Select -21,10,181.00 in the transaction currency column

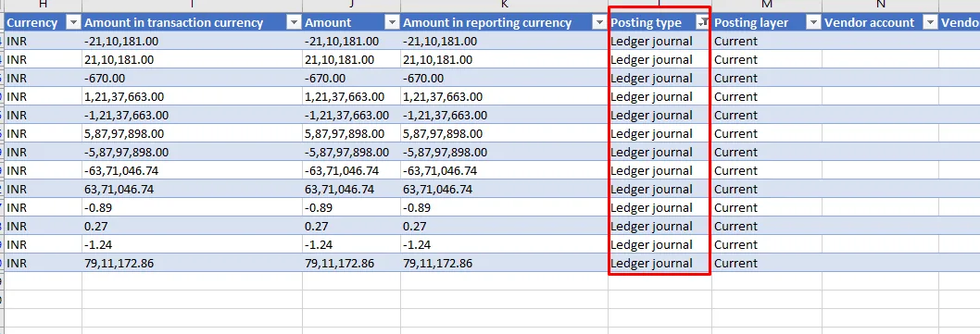pos(192,42)
